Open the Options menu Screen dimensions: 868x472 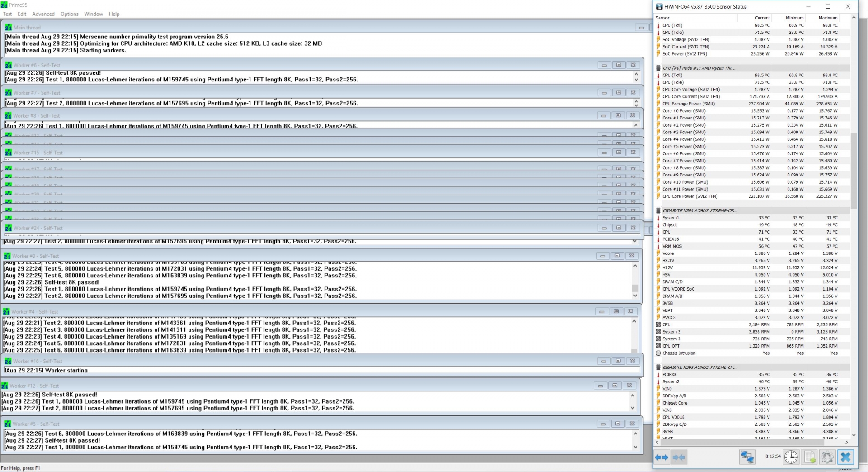click(x=69, y=14)
